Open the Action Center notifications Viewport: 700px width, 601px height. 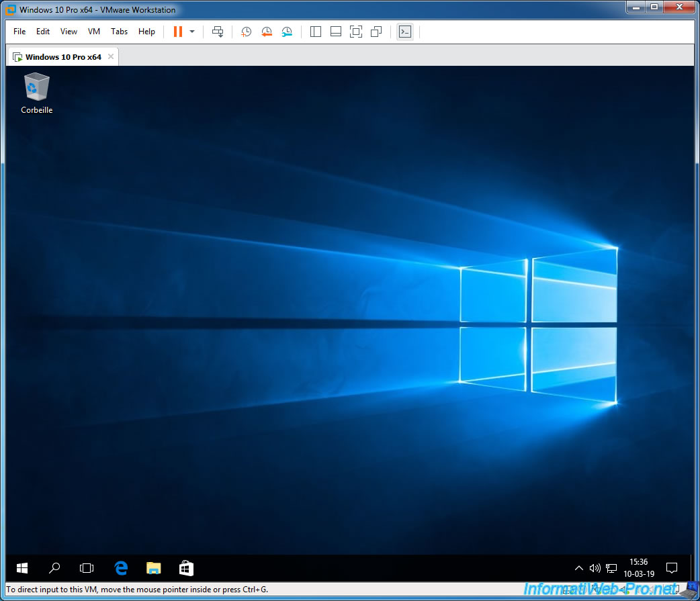671,568
